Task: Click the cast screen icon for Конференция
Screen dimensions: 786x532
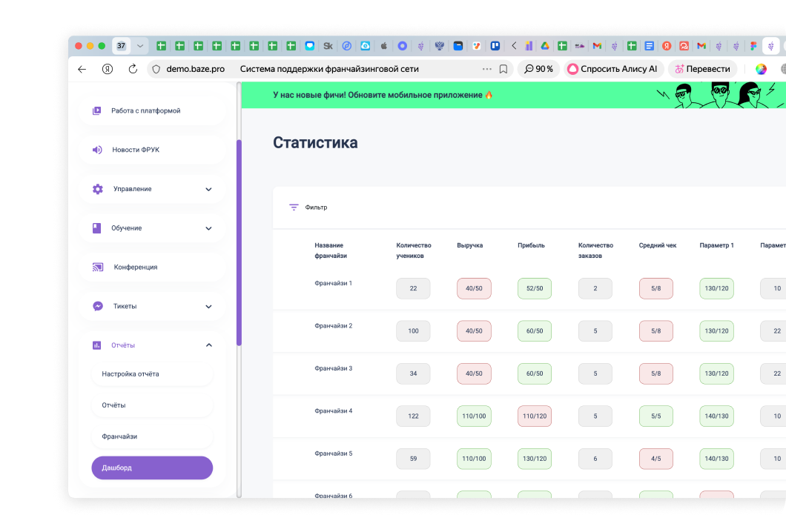Action: coord(97,267)
